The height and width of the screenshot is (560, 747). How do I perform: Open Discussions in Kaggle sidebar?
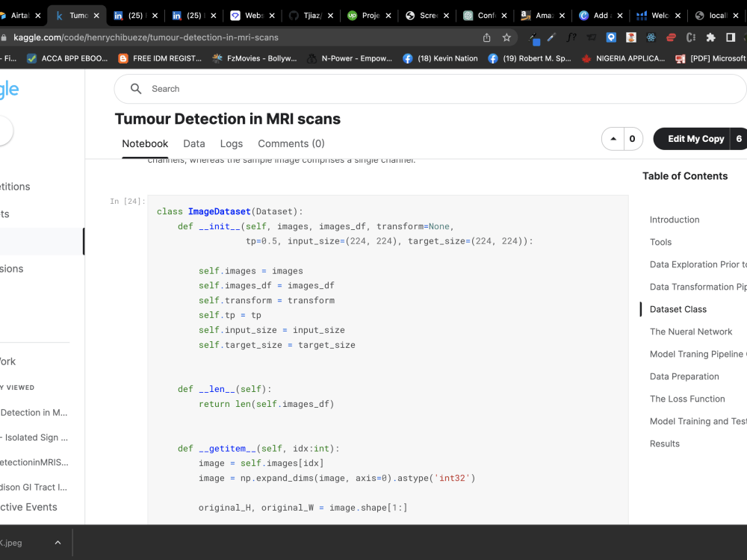pos(12,269)
